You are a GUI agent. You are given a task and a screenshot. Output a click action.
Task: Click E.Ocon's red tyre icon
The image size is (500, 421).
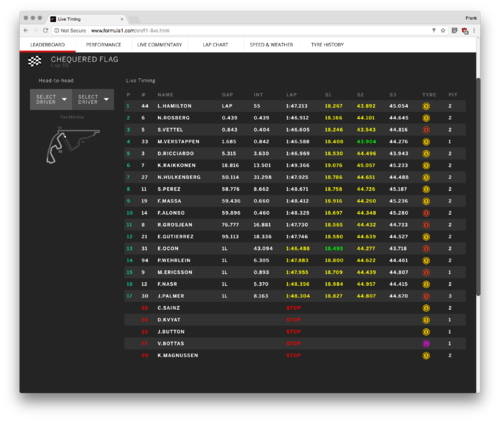426,249
